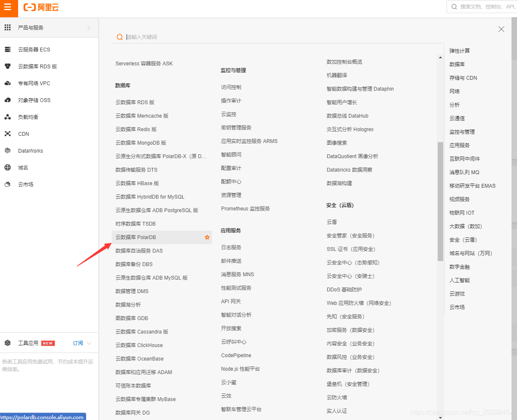Click the cloud market icon (云市场)
The height and width of the screenshot is (420, 517).
[x=8, y=184]
